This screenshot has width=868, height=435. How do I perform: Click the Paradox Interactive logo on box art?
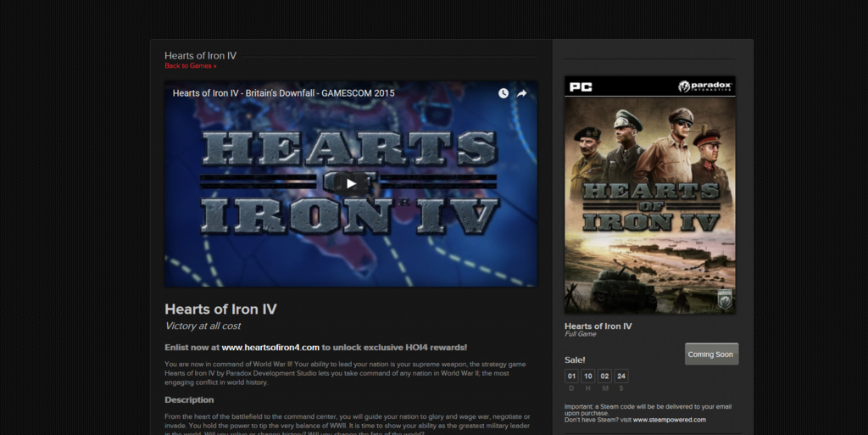click(705, 86)
